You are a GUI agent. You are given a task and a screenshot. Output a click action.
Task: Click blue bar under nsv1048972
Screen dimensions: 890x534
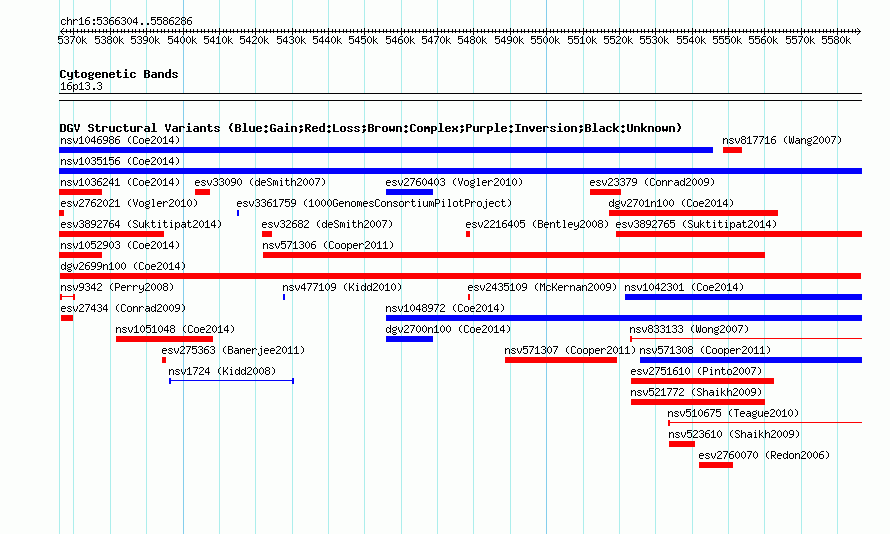click(x=624, y=318)
